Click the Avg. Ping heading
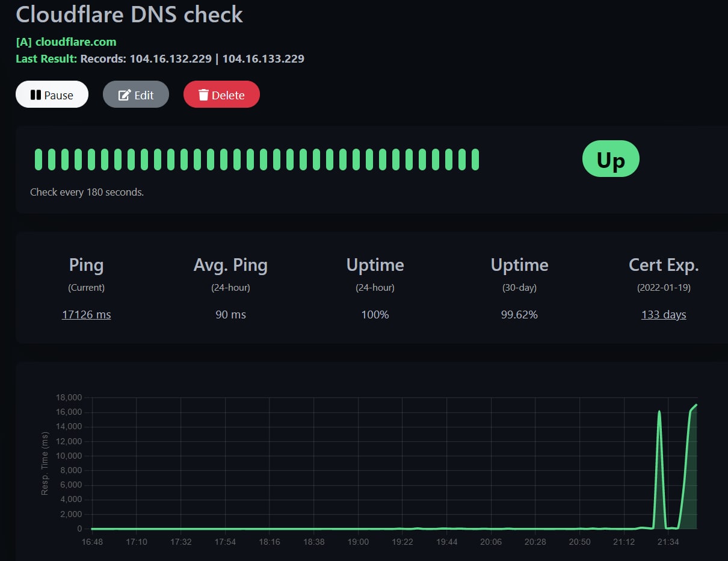The height and width of the screenshot is (561, 728). 230,265
